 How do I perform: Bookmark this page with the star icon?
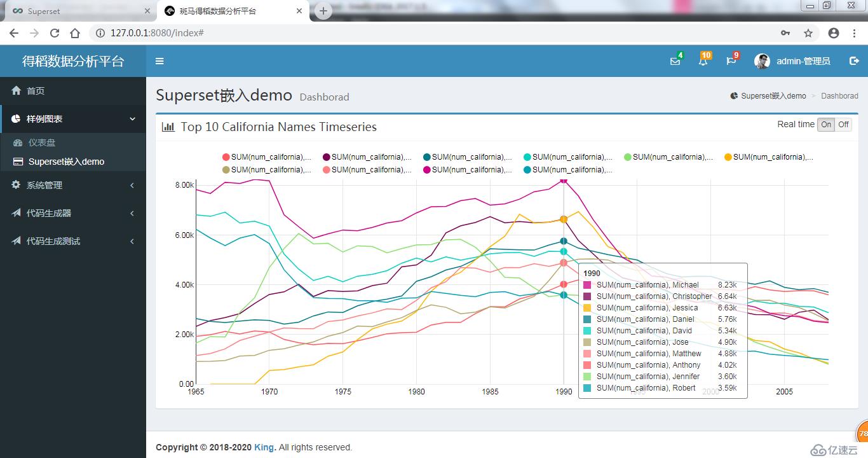point(808,33)
